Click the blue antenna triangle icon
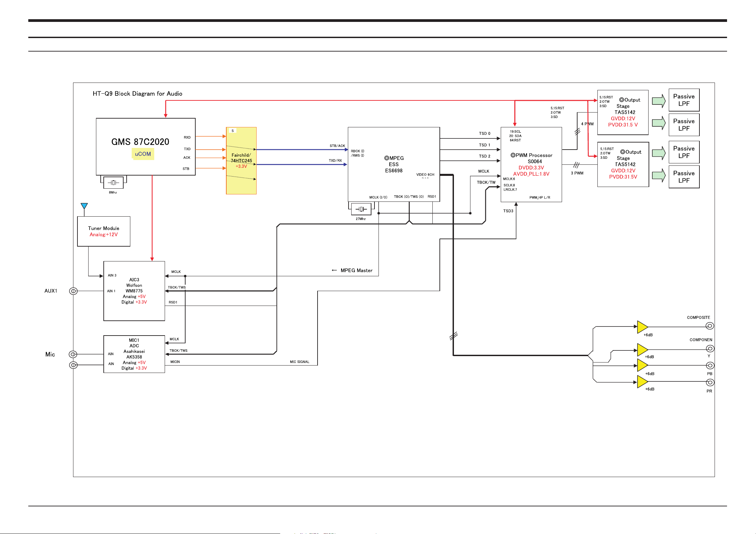Image resolution: width=756 pixels, height=534 pixels. pos(84,206)
